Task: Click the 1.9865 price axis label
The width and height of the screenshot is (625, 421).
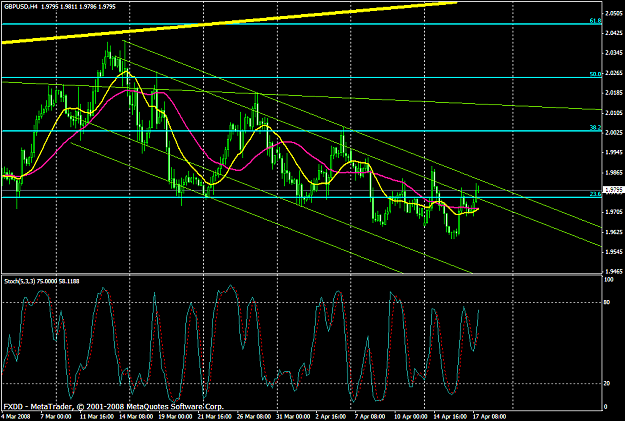Action: pyautogui.click(x=614, y=172)
